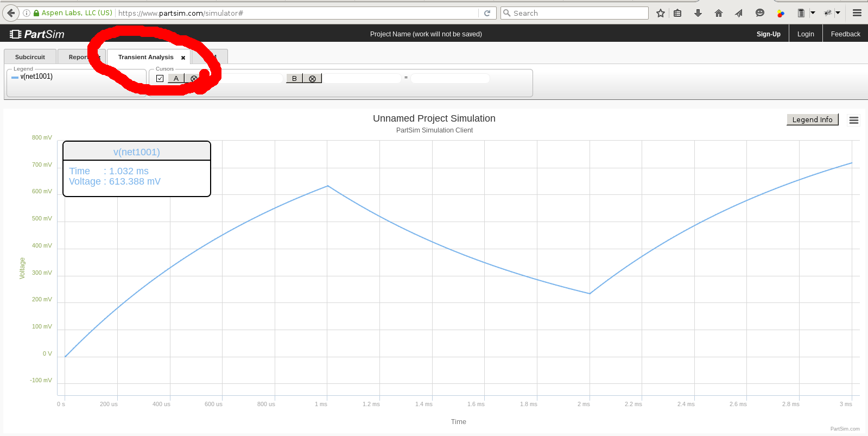Click the PartSim.com chart credit link
868x436 pixels.
pos(845,429)
